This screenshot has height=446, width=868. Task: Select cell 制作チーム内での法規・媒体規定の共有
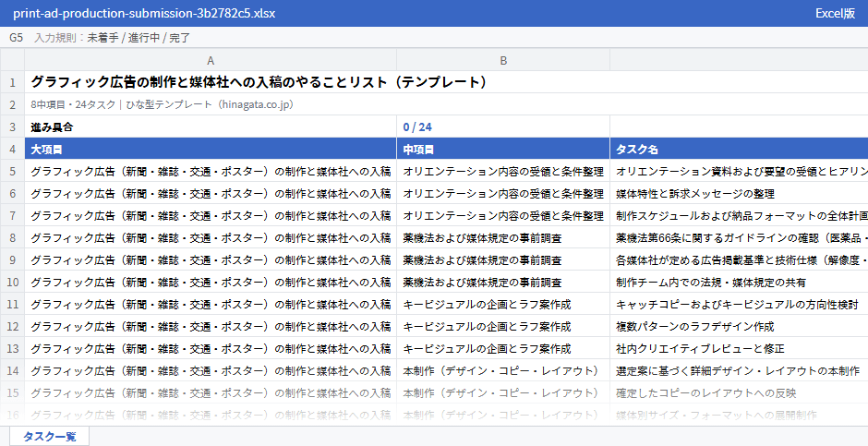coord(739,282)
